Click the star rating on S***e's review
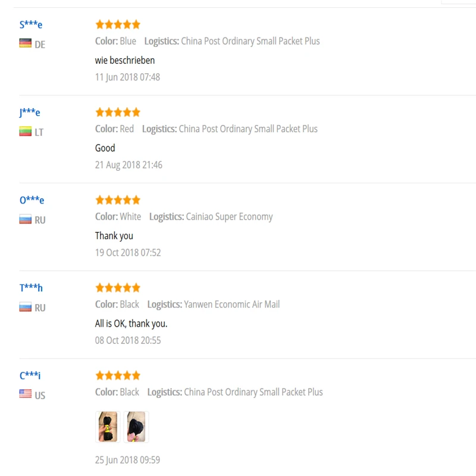 pos(118,24)
